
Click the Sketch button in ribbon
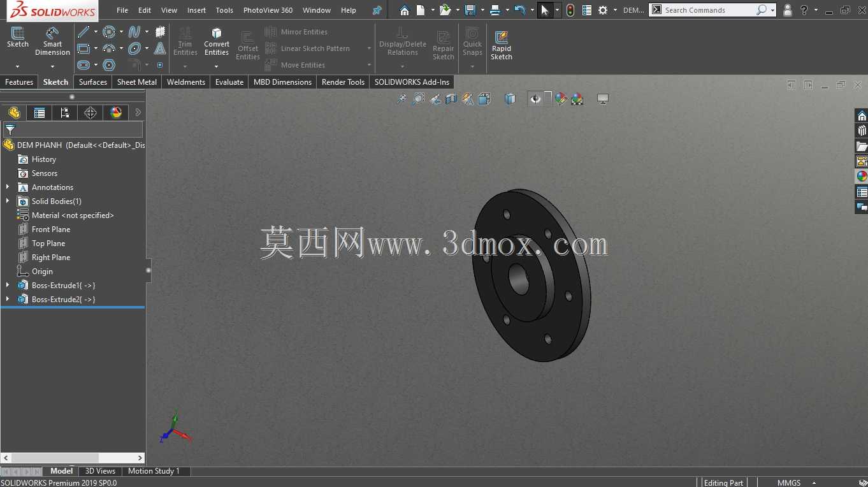point(18,38)
